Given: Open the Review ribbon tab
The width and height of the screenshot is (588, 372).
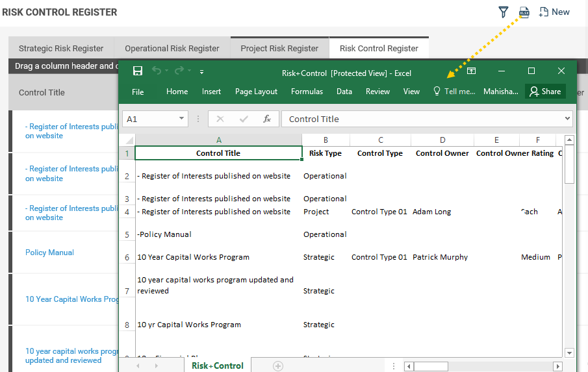Looking at the screenshot, I should tap(377, 92).
